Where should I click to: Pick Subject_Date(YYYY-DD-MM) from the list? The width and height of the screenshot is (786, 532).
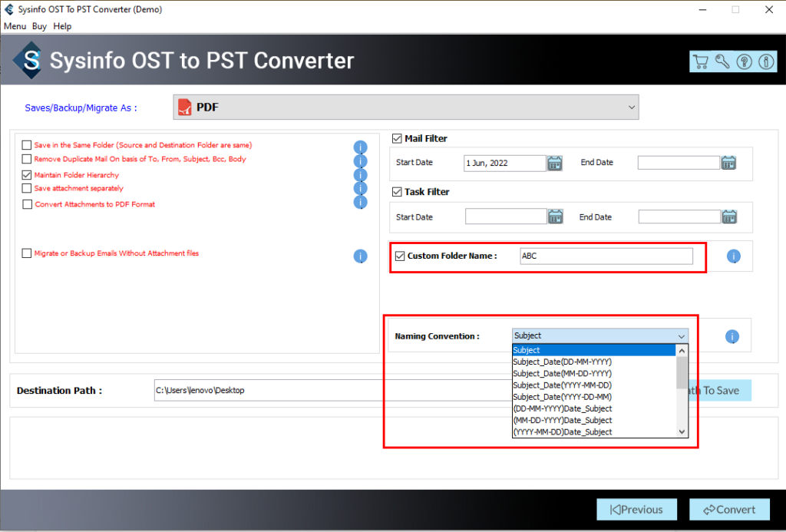pyautogui.click(x=594, y=397)
